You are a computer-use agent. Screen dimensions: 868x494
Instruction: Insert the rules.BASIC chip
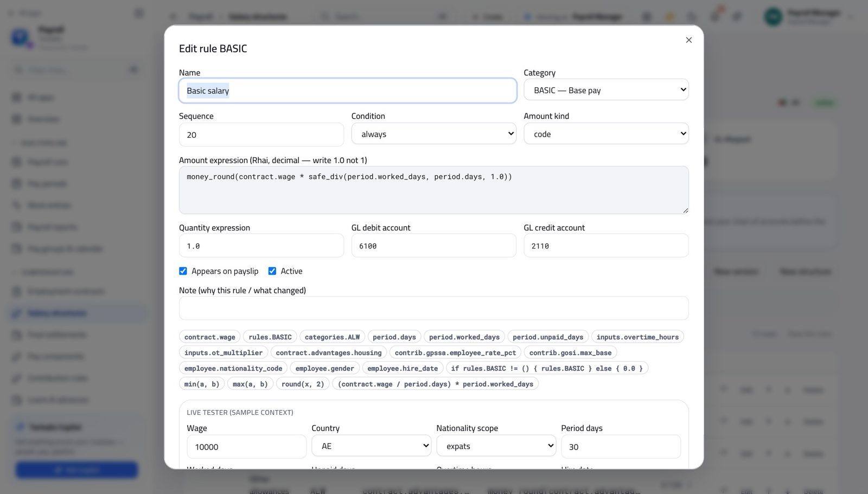pyautogui.click(x=270, y=337)
